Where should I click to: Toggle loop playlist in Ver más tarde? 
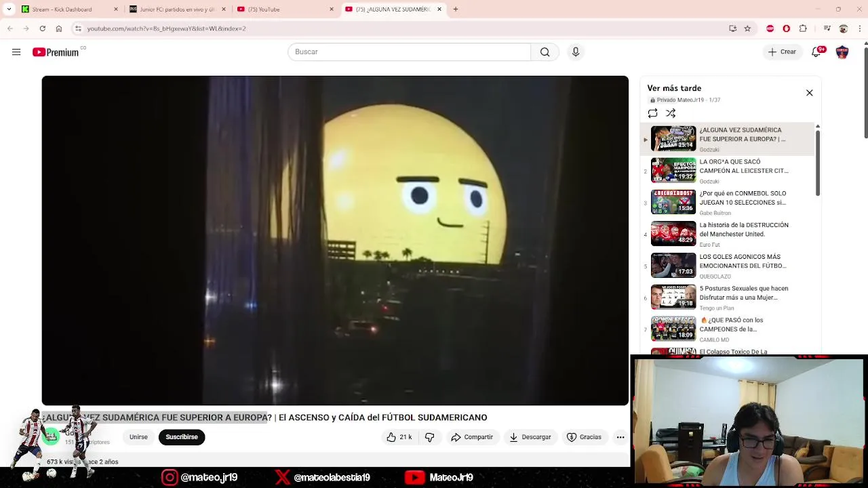point(652,113)
